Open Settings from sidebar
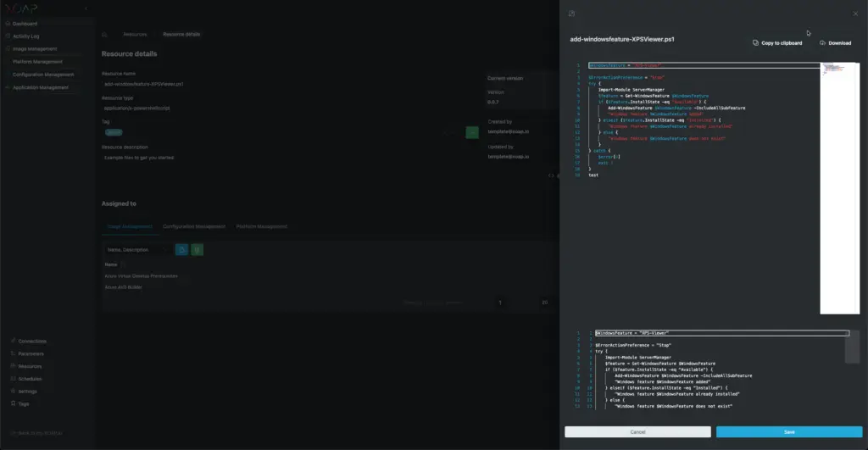The image size is (868, 450). (x=28, y=392)
